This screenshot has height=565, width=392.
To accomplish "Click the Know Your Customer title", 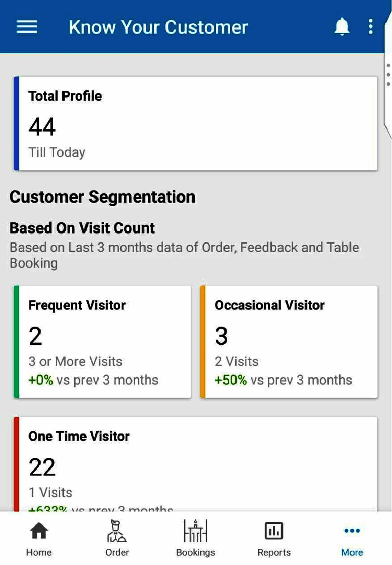I will pos(158,27).
